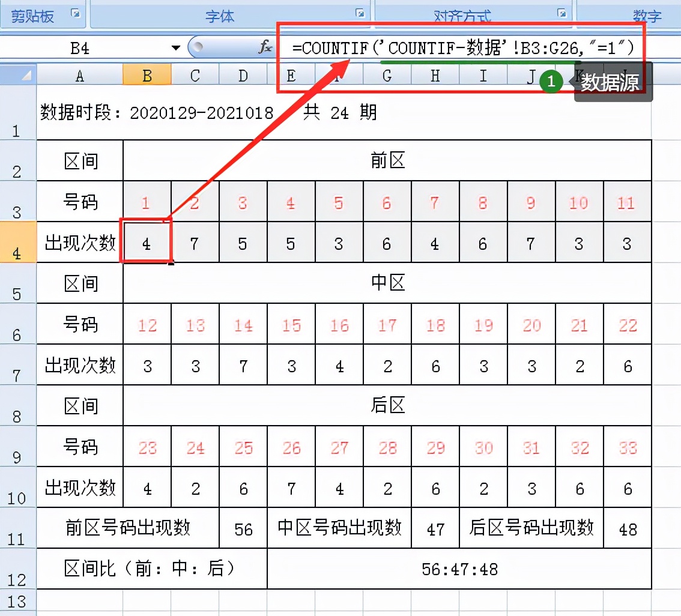This screenshot has height=616, width=681.
Task: Open the Font group dialog launcher
Action: click(x=360, y=13)
